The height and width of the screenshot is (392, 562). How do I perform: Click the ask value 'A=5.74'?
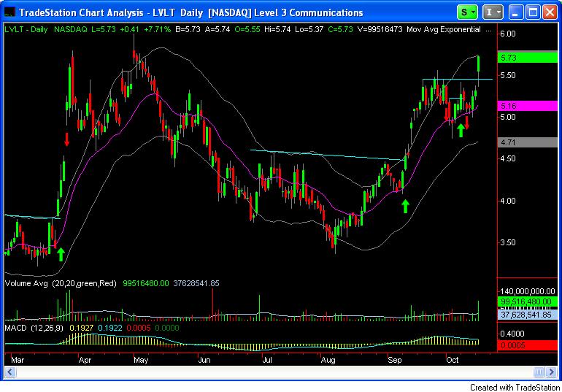(218, 30)
